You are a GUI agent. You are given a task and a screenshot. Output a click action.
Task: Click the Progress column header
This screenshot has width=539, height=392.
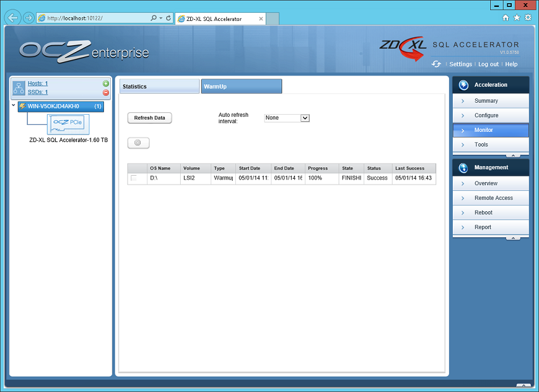[x=322, y=168]
